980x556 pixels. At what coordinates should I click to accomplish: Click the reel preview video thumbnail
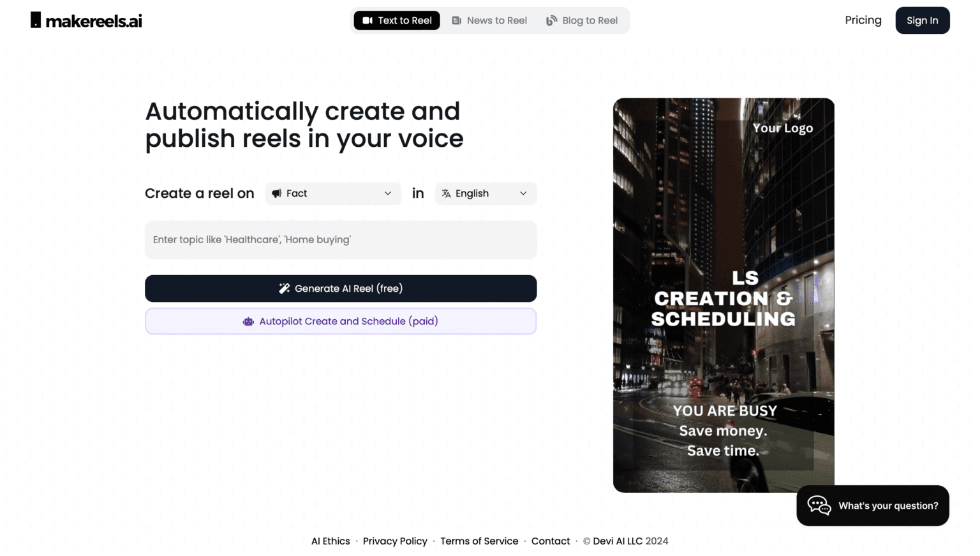coord(724,294)
